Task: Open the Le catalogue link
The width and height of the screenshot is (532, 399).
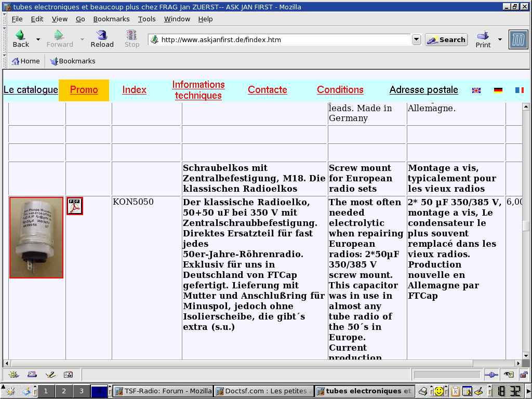Action: point(31,90)
